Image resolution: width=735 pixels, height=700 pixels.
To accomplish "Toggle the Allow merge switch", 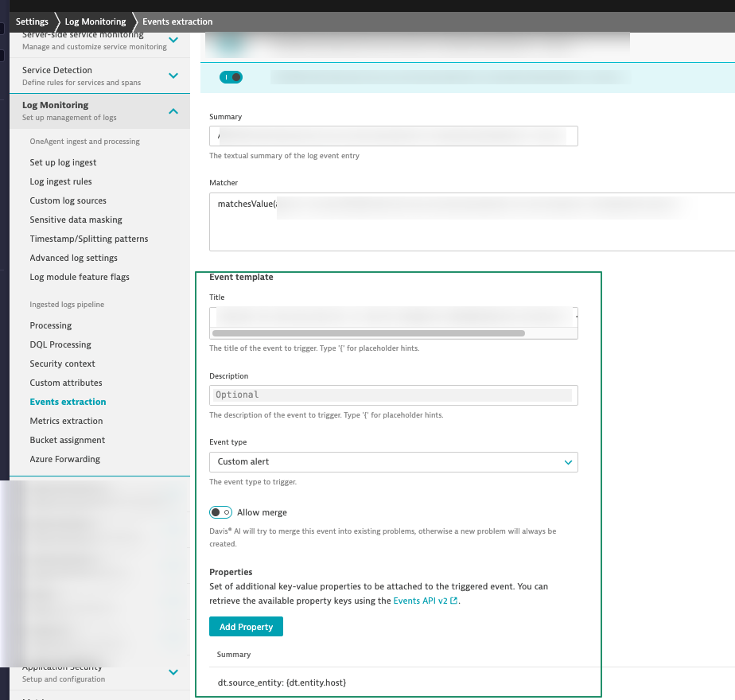I will point(221,512).
